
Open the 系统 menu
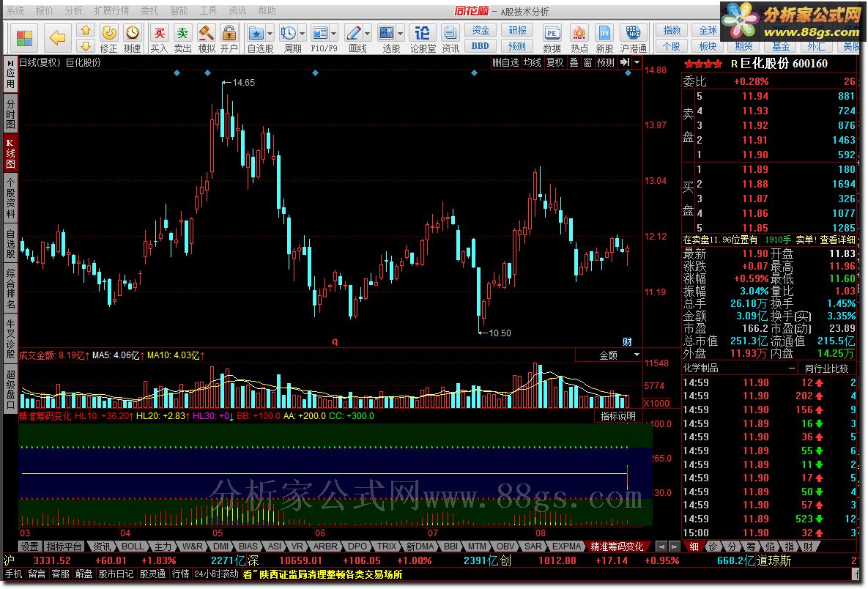point(15,10)
